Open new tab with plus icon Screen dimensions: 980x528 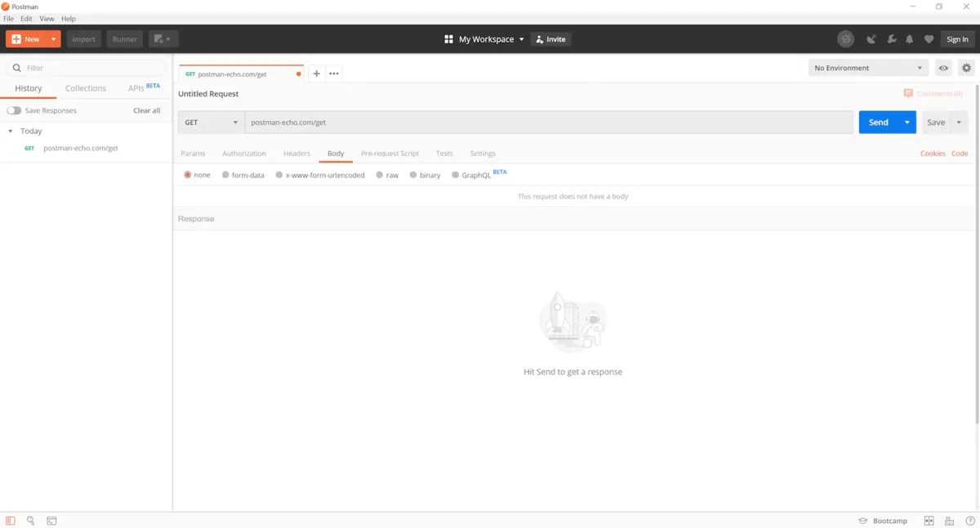(x=317, y=74)
